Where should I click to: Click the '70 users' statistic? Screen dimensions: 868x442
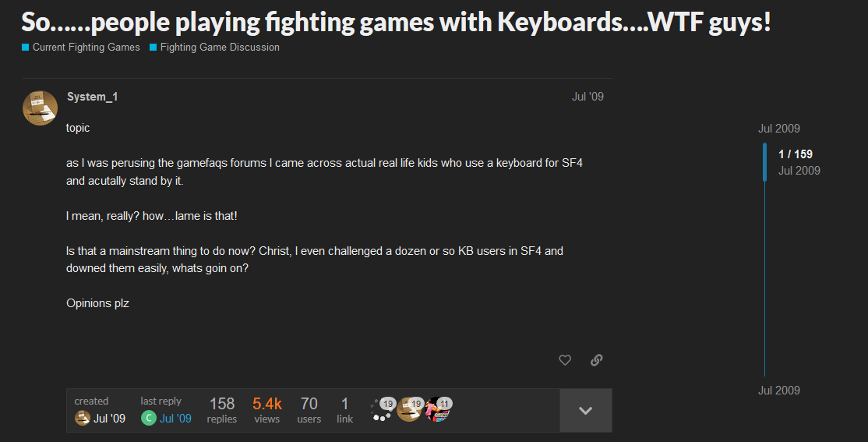coord(309,410)
